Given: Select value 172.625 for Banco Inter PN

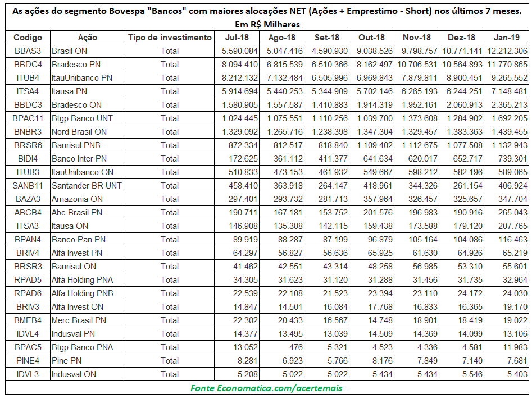Looking at the screenshot, I should pyautogui.click(x=237, y=159).
